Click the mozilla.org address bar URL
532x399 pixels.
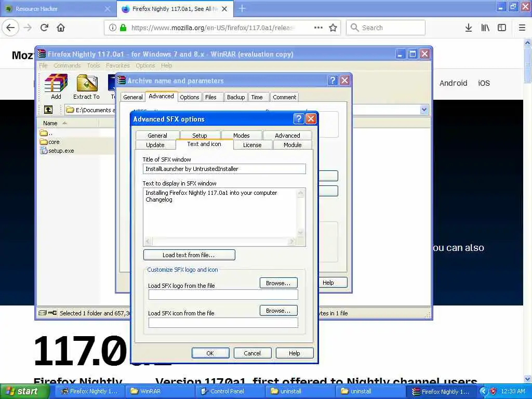point(213,28)
